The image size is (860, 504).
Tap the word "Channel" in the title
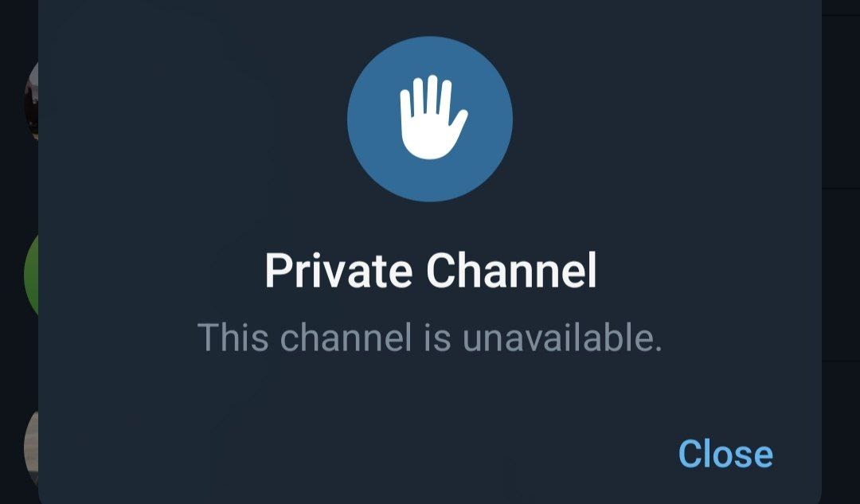click(511, 271)
